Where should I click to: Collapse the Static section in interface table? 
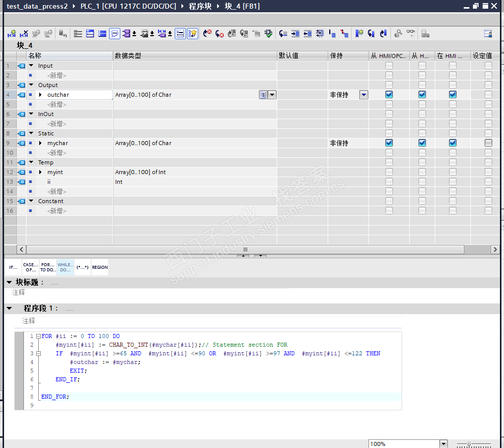(31, 133)
